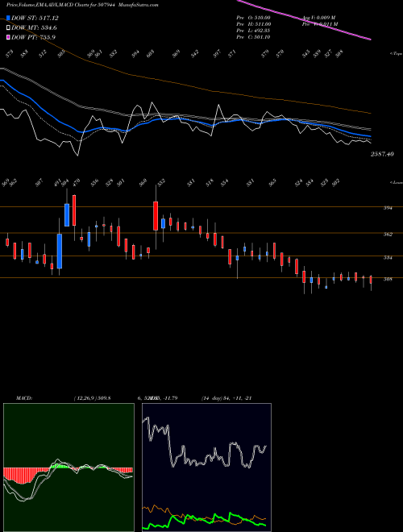Click the tall blue candlestick crossing the 334 line
Screen dimensions: 403x532
60,251
